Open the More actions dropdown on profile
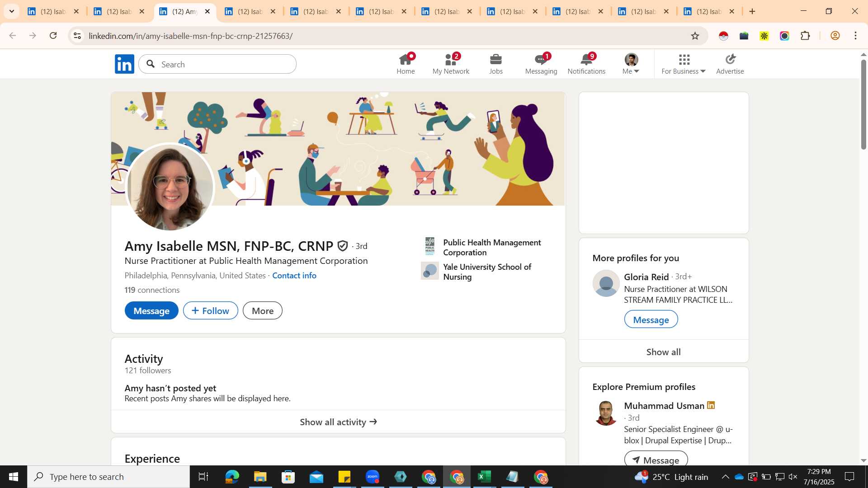868x488 pixels. (263, 310)
